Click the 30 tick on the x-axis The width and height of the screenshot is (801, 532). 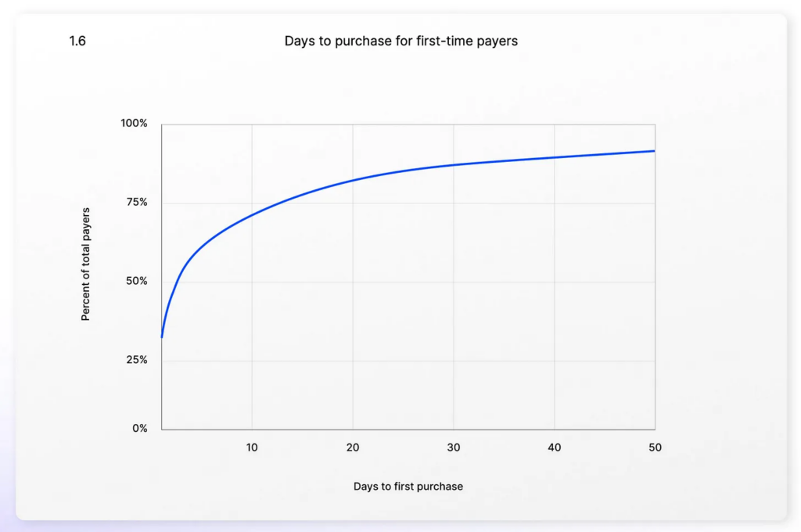pos(454,448)
